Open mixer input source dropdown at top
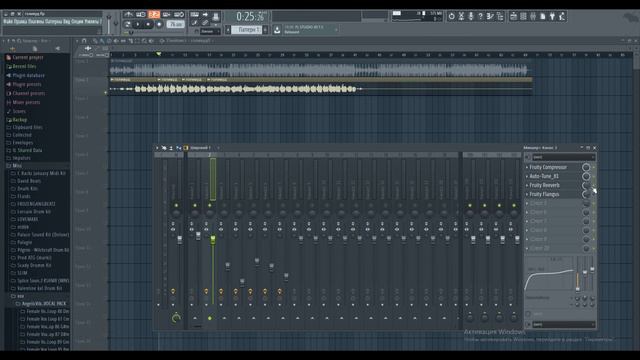 pos(563,157)
